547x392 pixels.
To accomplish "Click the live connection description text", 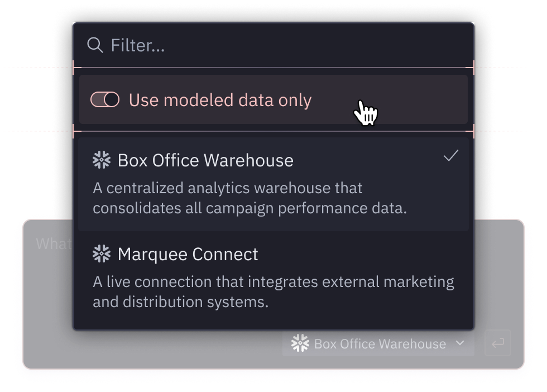I will coord(273,291).
